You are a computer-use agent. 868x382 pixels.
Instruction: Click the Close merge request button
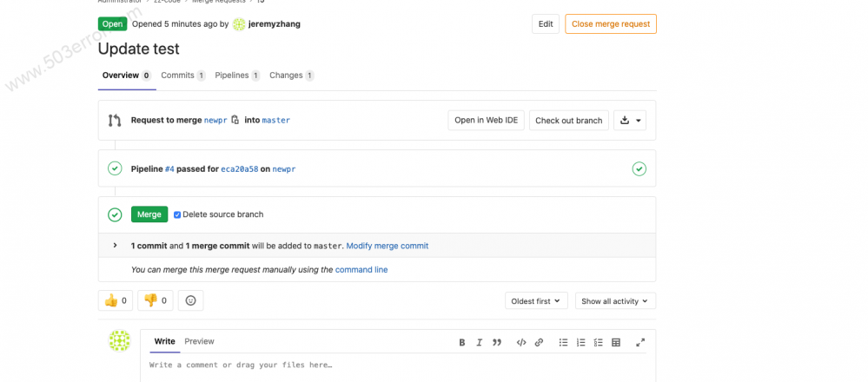click(x=611, y=23)
